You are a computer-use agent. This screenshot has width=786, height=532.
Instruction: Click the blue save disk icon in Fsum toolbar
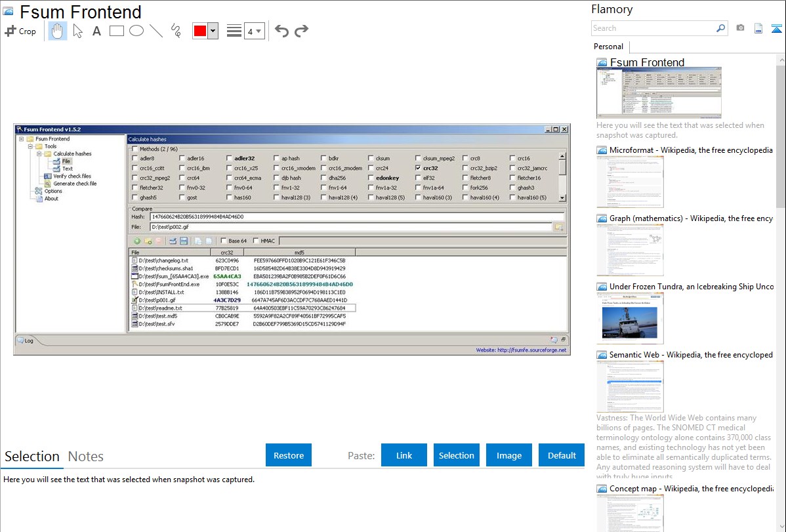(184, 241)
